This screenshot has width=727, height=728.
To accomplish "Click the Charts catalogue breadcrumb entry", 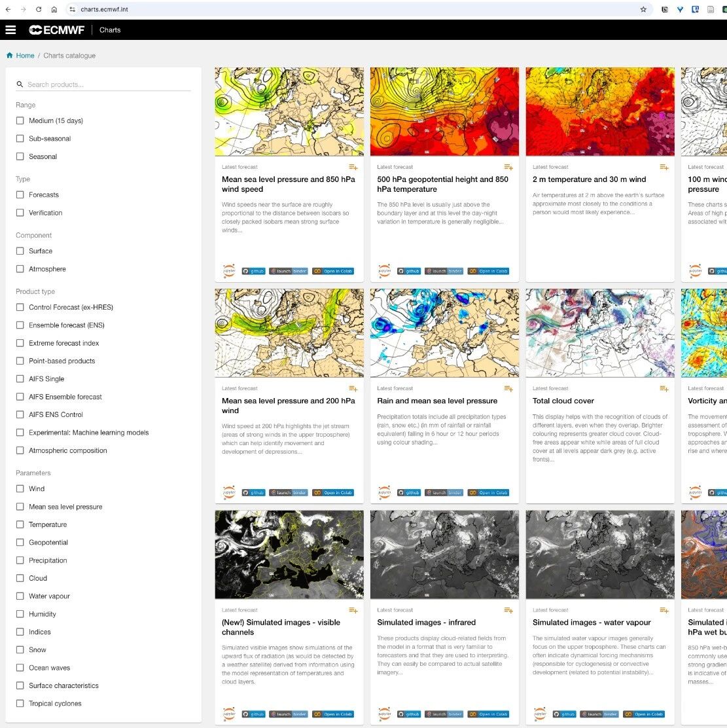I will [69, 56].
